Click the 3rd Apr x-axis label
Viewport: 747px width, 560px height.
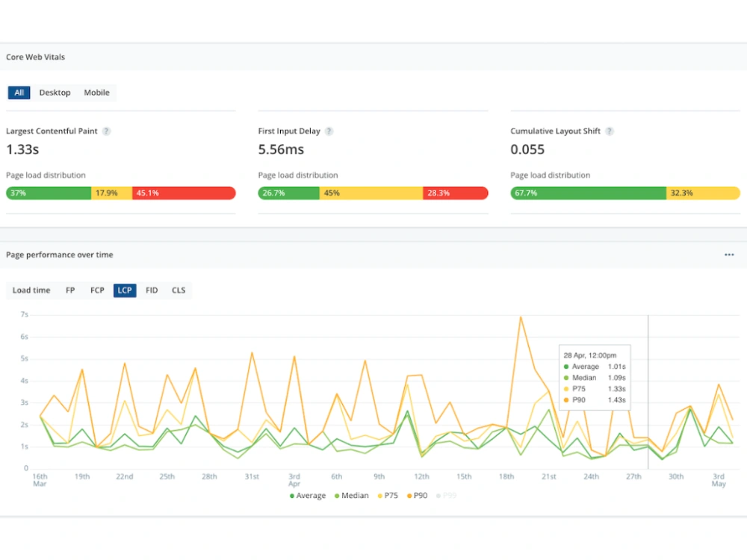tap(294, 480)
